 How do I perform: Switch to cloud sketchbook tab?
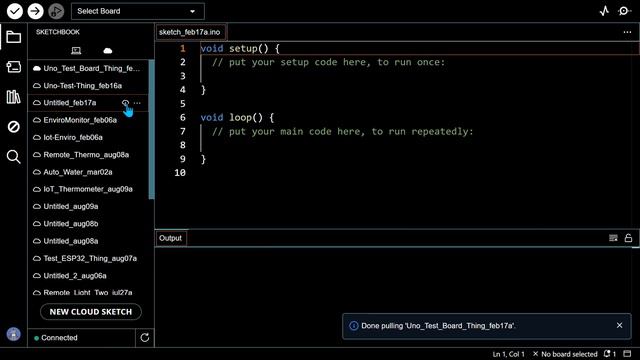(108, 51)
